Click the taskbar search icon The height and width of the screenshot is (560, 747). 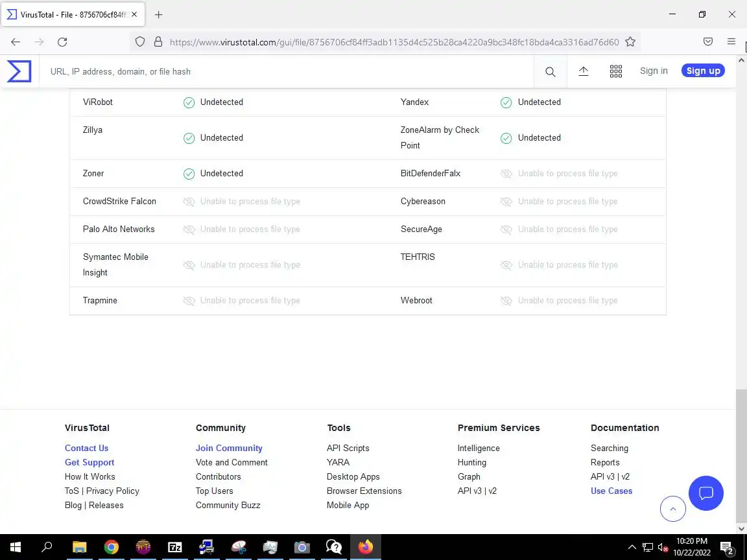[47, 547]
